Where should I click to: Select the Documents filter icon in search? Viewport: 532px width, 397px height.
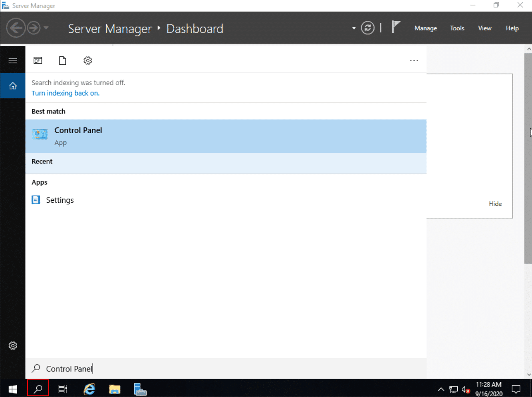tap(63, 61)
